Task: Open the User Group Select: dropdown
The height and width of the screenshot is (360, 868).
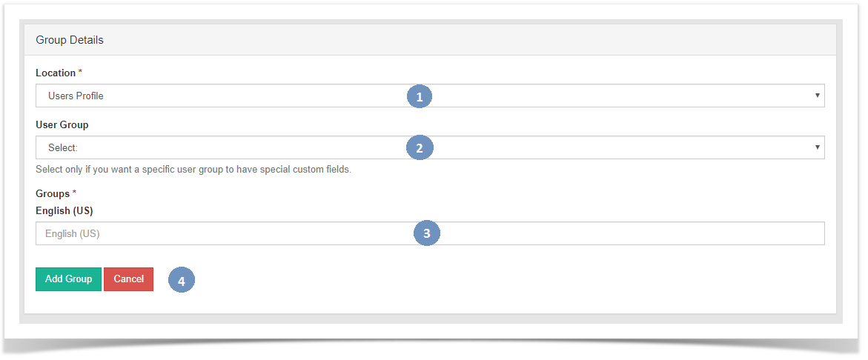Action: pos(430,147)
